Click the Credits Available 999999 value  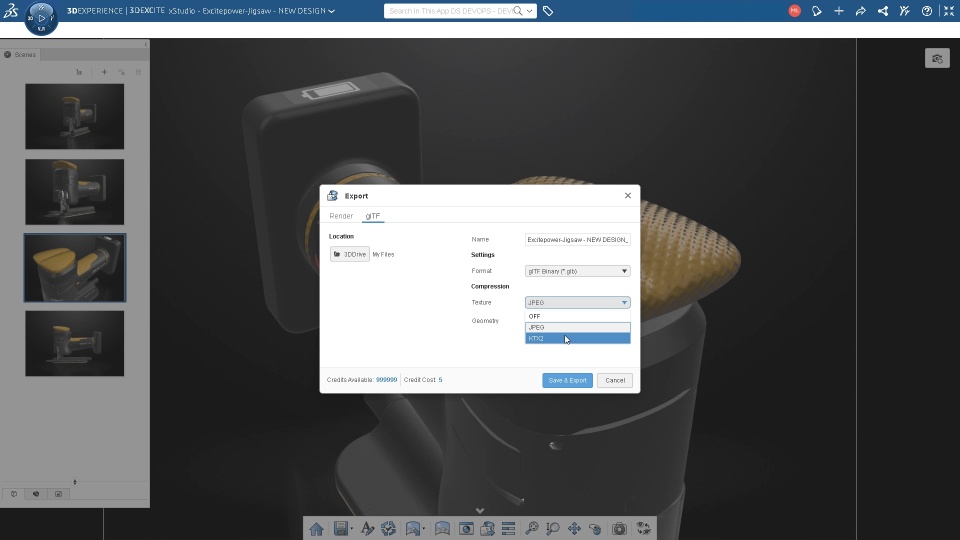point(386,380)
